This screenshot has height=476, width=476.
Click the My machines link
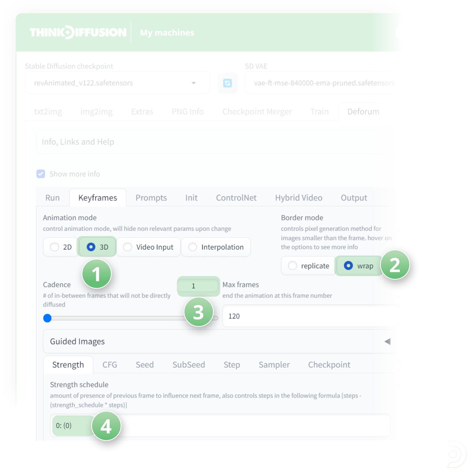(167, 33)
